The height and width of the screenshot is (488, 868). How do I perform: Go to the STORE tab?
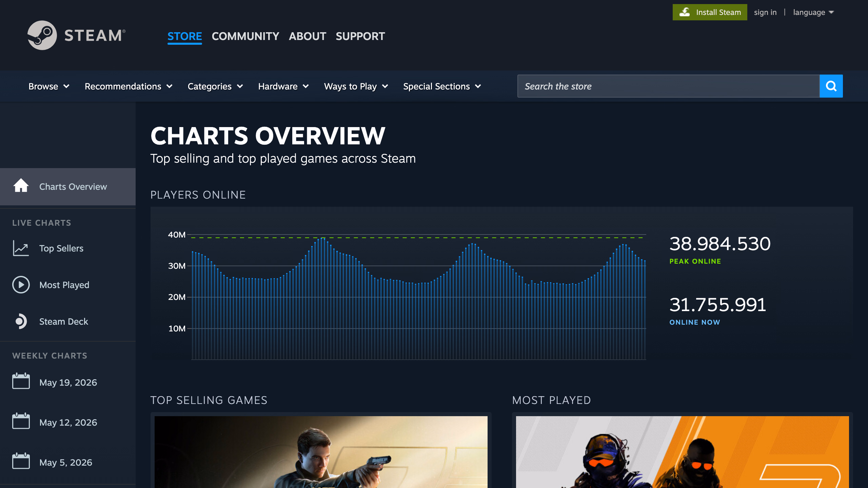coord(185,36)
